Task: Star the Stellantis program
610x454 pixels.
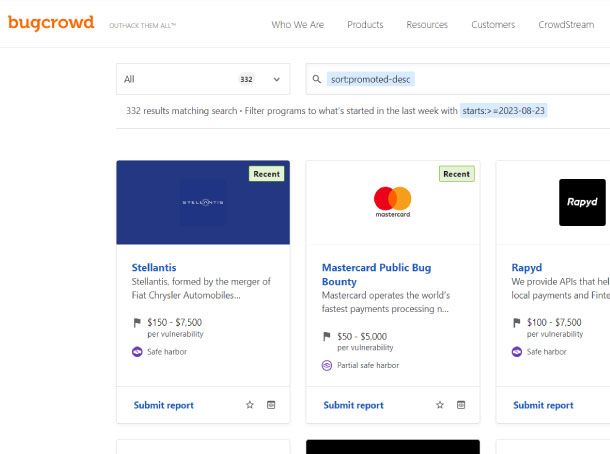Action: point(250,405)
